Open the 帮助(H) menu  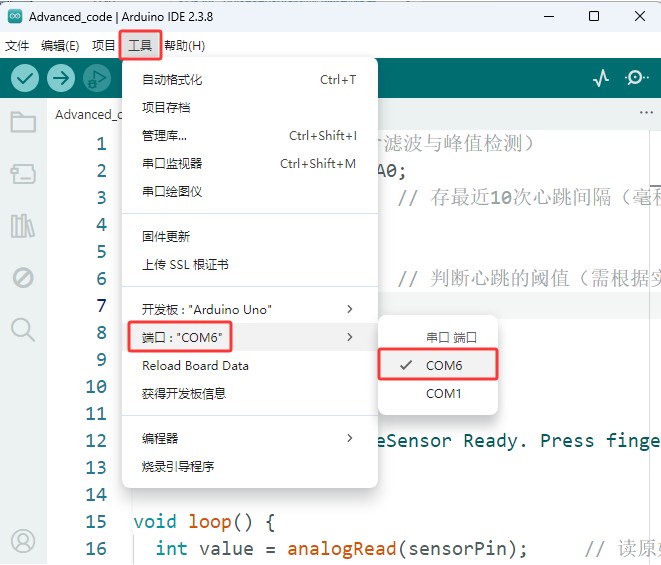pos(184,46)
